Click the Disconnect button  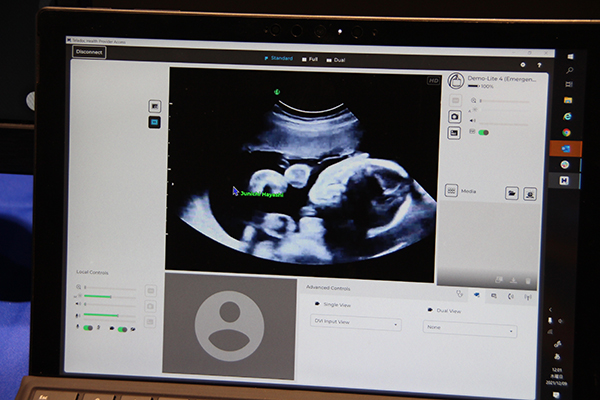89,52
